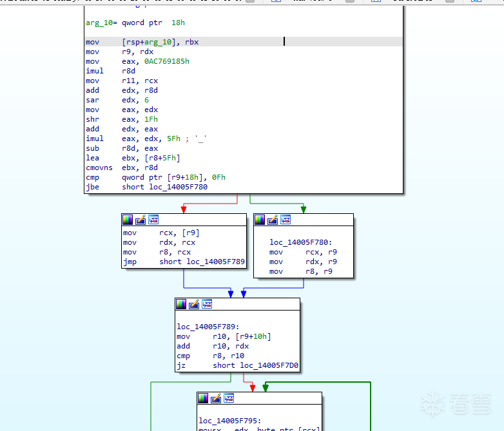Screen dimensions: 504x431
Task: Click the 'mov rcx, r9' instruction
Action: point(303,252)
